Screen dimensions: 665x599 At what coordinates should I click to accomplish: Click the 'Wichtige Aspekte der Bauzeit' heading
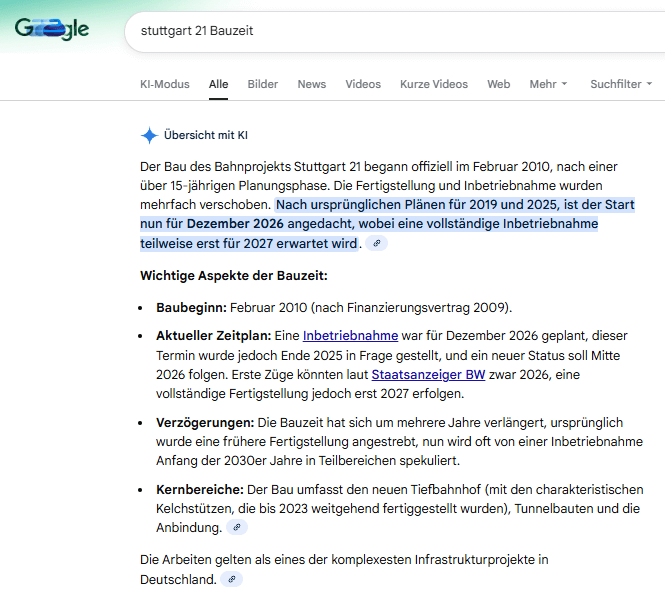coord(234,275)
